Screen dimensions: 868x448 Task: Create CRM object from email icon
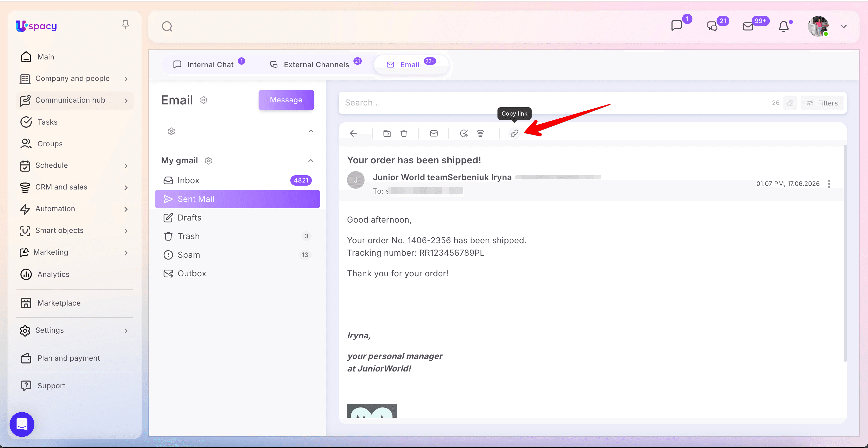480,133
